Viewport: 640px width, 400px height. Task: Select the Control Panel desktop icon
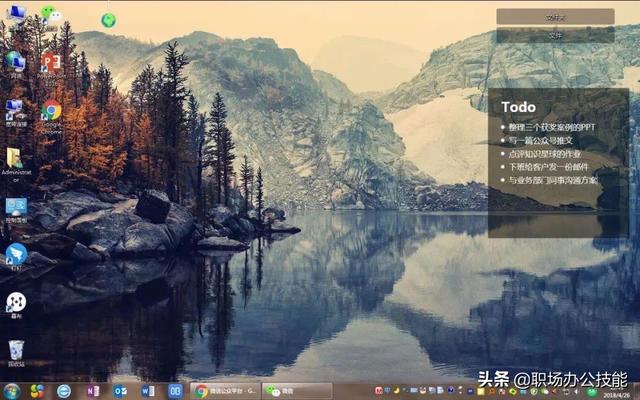click(x=16, y=210)
